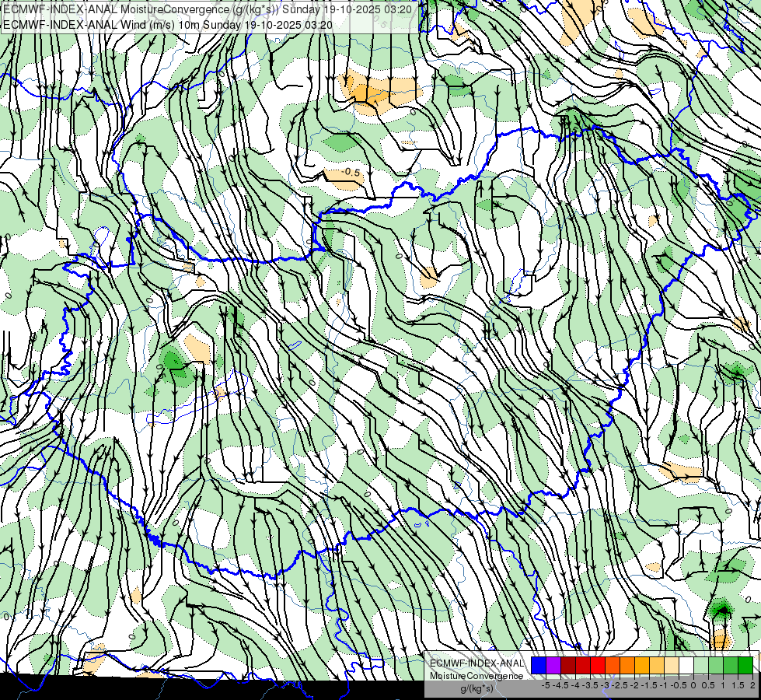Screen dimensions: 761x700
Task: Pick the darkest green legend swatch
Action: click(745, 665)
